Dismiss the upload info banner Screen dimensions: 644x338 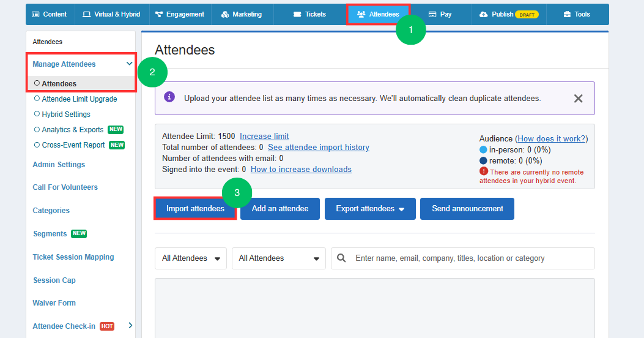click(x=579, y=99)
